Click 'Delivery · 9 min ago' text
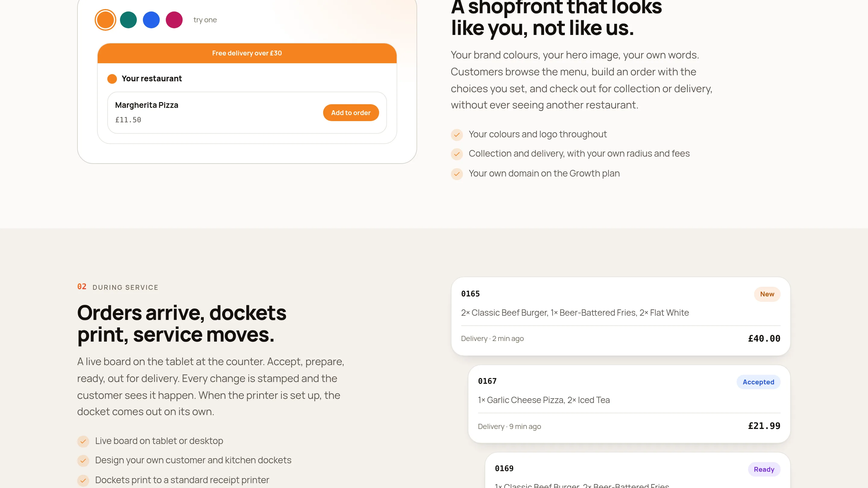The height and width of the screenshot is (488, 868). click(x=509, y=427)
